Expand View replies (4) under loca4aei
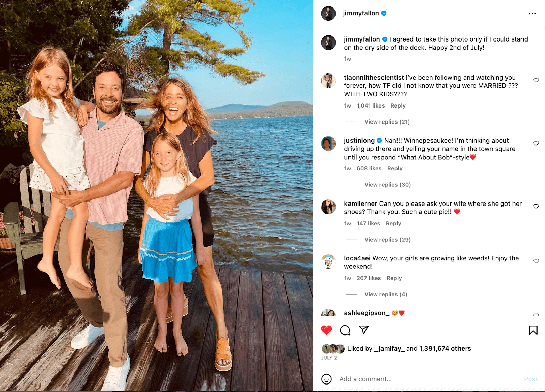 386,294
